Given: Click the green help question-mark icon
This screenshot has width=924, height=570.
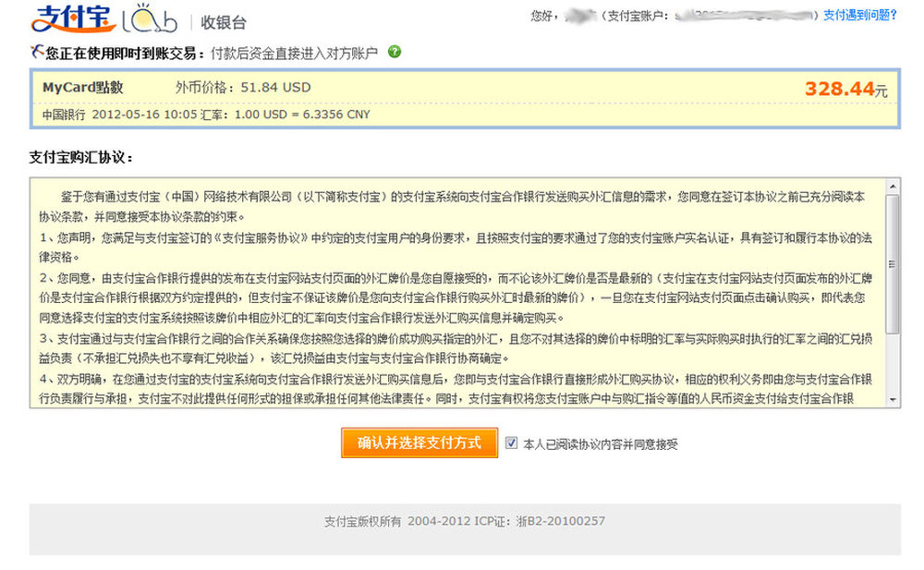Looking at the screenshot, I should pos(395,52).
